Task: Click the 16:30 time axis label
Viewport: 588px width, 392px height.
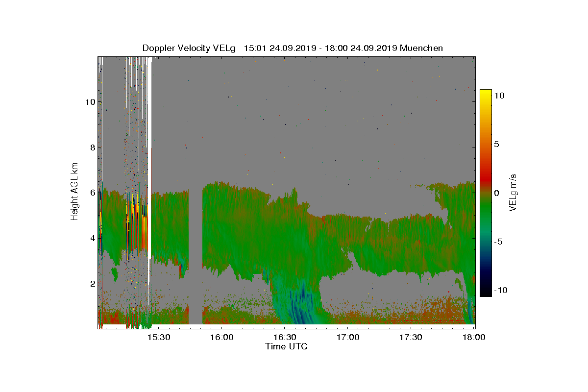Action: [x=285, y=337]
